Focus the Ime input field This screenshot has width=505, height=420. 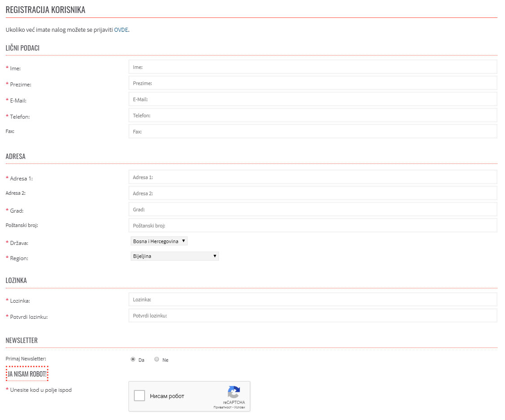click(x=313, y=67)
